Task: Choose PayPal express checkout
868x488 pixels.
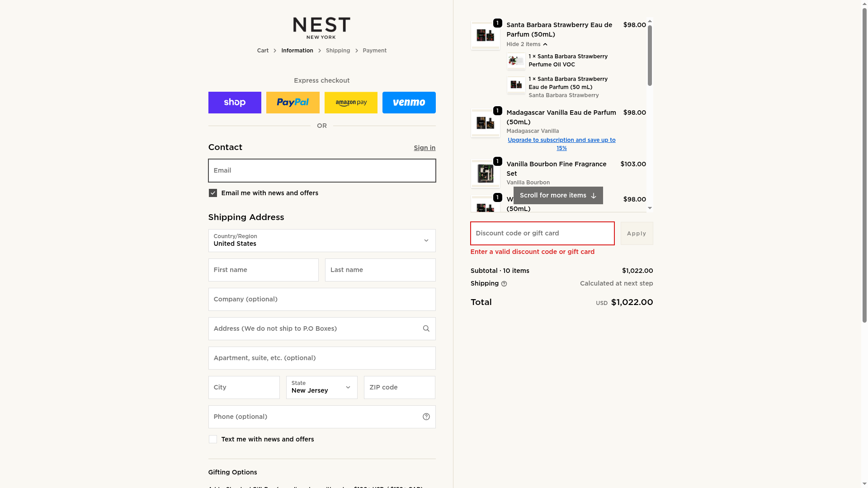Action: pyautogui.click(x=292, y=103)
